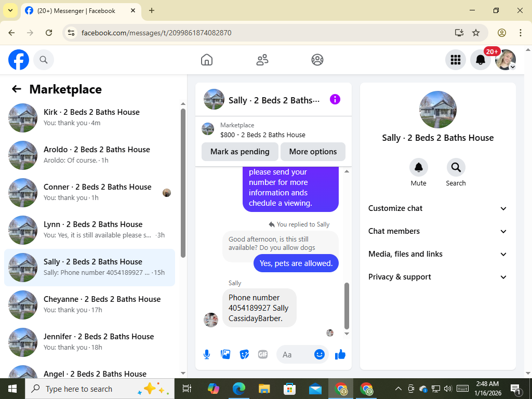The image size is (532, 399).
Task: Go back from Marketplace list with arrow
Action: pyautogui.click(x=16, y=89)
